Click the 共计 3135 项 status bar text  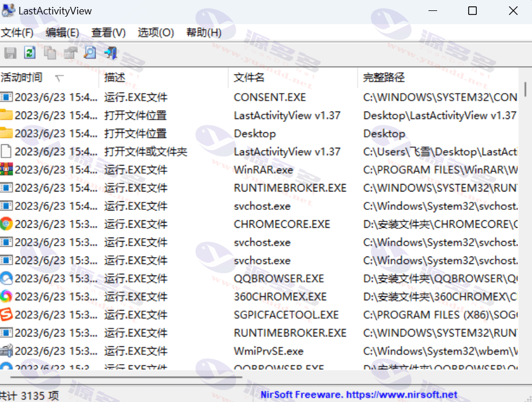coord(29,396)
